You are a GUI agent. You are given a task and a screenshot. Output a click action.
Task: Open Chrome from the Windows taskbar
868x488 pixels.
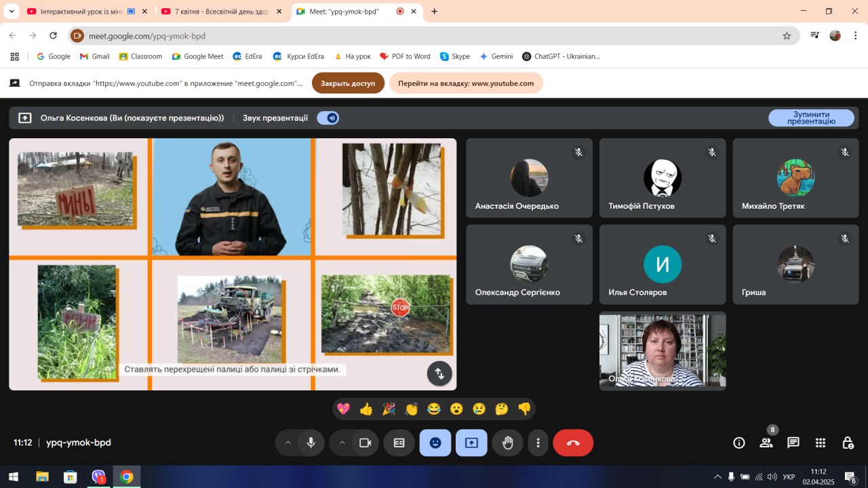click(x=126, y=476)
